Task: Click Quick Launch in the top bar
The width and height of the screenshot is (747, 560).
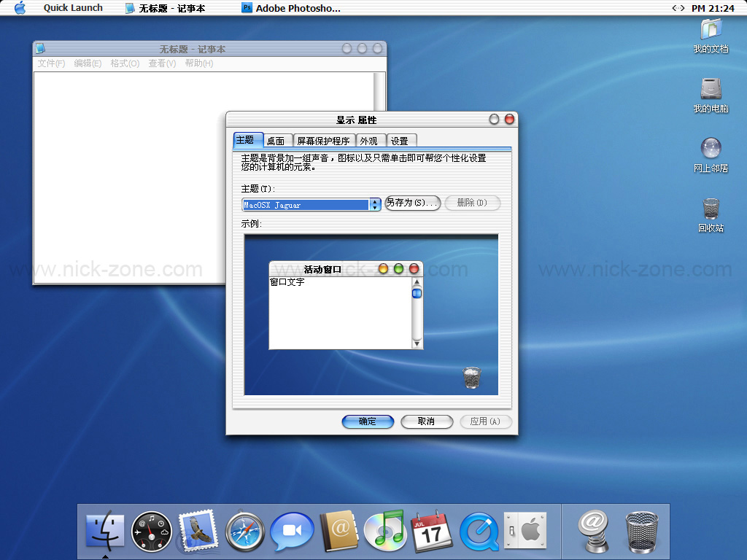Action: point(73,7)
